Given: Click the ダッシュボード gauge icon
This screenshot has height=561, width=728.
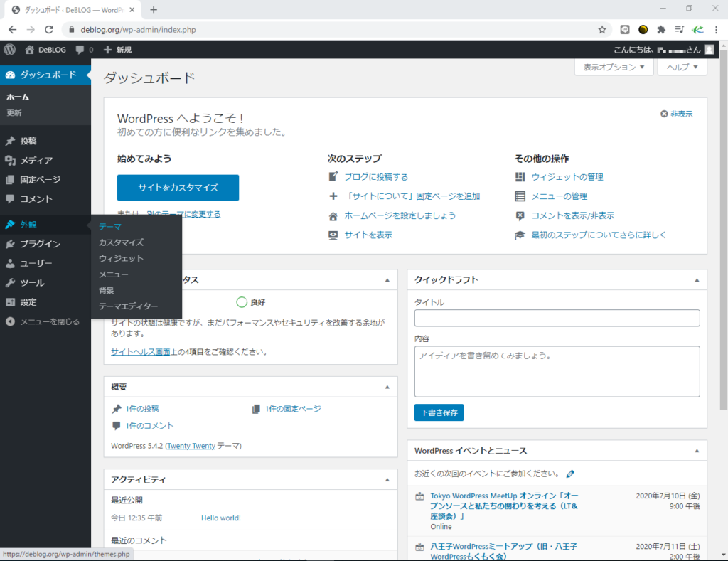Looking at the screenshot, I should point(10,75).
